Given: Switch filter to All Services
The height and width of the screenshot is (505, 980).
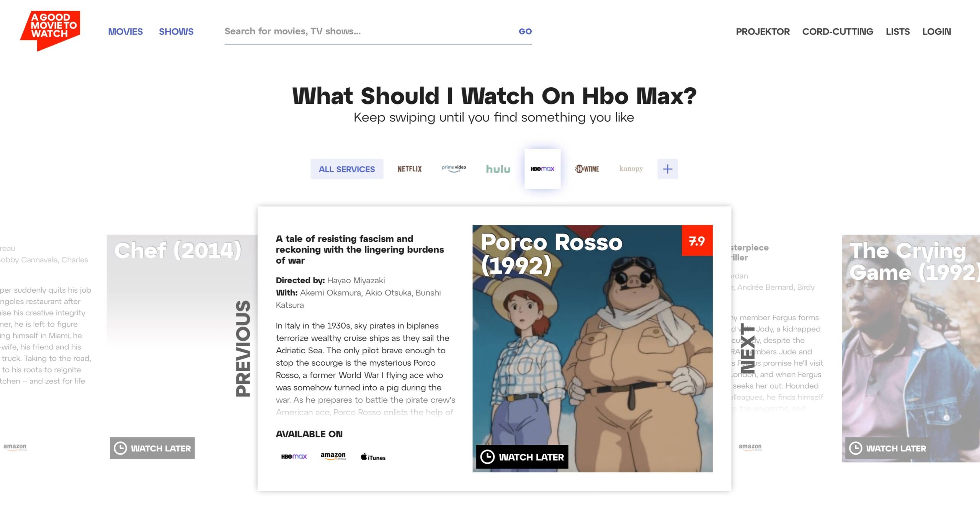Looking at the screenshot, I should coord(346,169).
